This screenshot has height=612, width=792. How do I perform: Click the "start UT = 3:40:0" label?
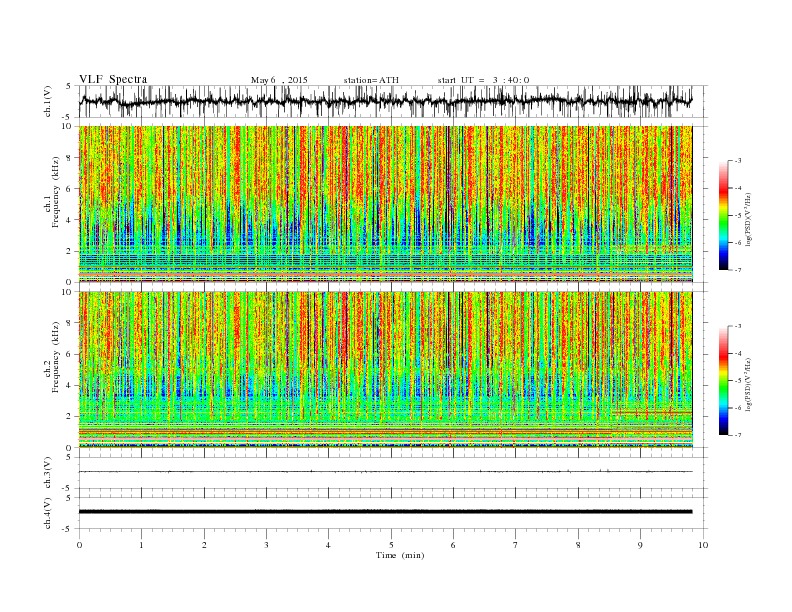pyautogui.click(x=483, y=80)
